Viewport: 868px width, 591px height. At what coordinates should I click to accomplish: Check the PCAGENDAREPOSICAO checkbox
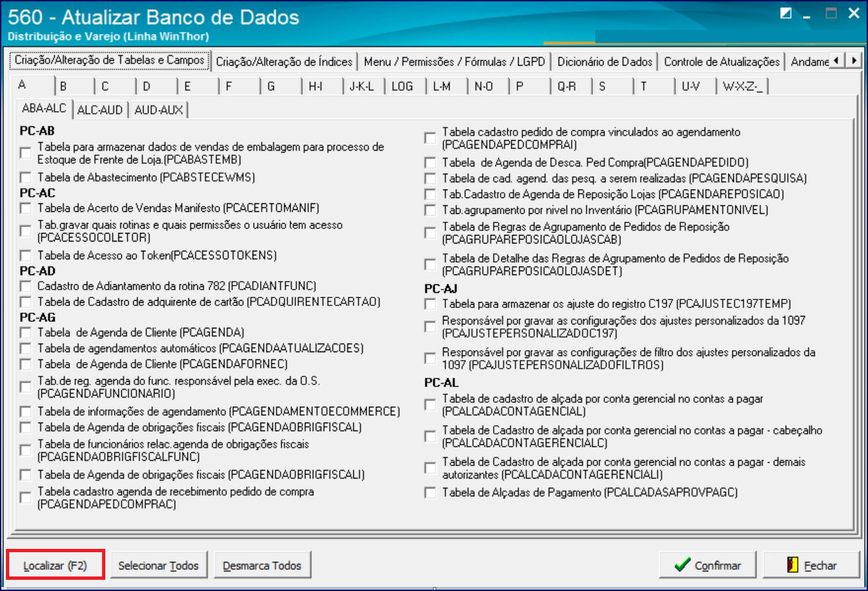[x=430, y=194]
